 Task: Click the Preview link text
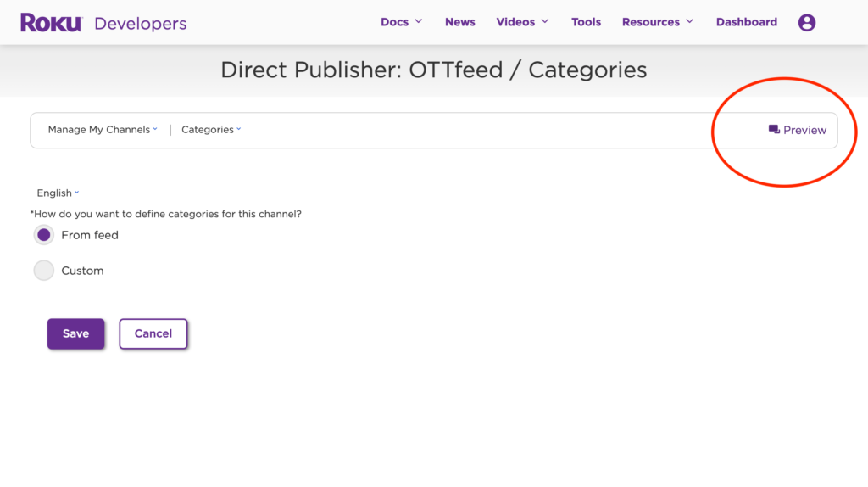pos(804,130)
